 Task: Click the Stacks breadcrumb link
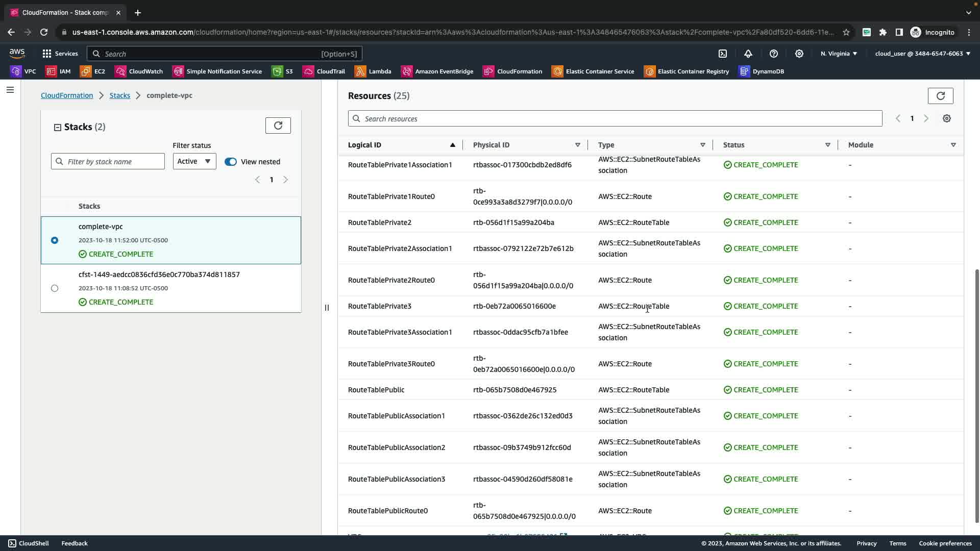tap(119, 95)
